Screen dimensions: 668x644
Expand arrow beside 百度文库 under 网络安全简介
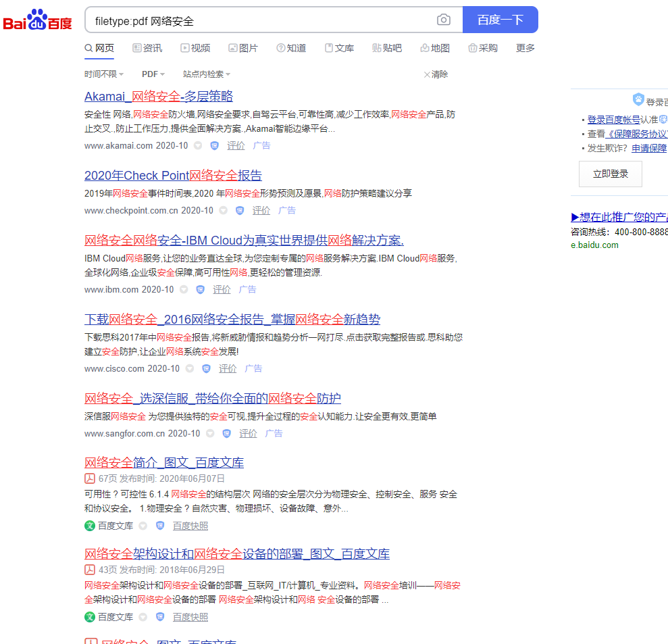(143, 526)
